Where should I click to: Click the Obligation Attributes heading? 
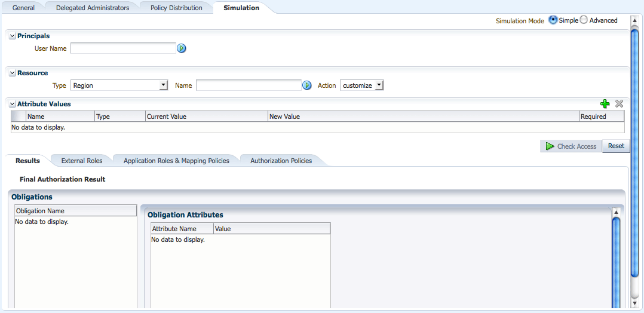click(x=185, y=215)
